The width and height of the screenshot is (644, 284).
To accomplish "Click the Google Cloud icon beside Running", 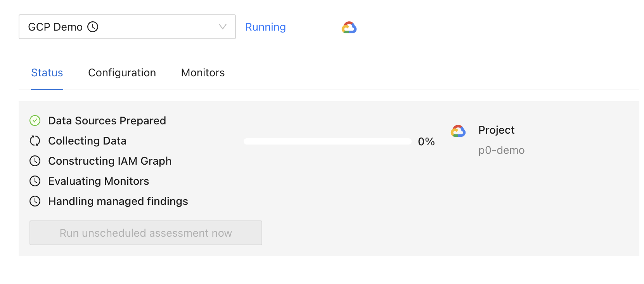I will (x=349, y=28).
